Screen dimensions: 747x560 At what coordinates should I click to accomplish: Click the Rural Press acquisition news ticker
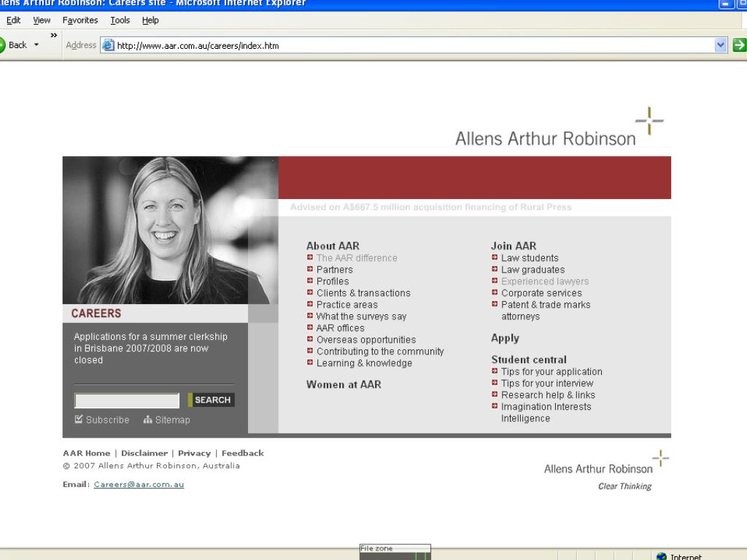430,207
